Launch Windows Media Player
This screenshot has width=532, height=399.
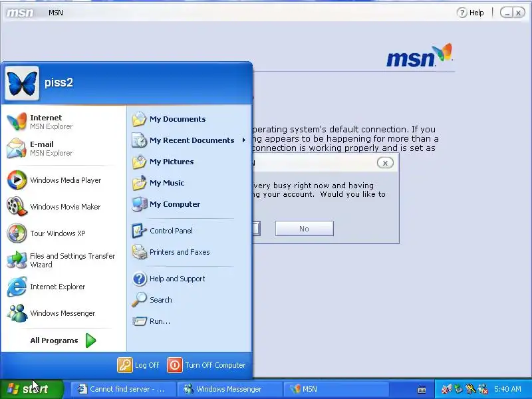(x=63, y=180)
